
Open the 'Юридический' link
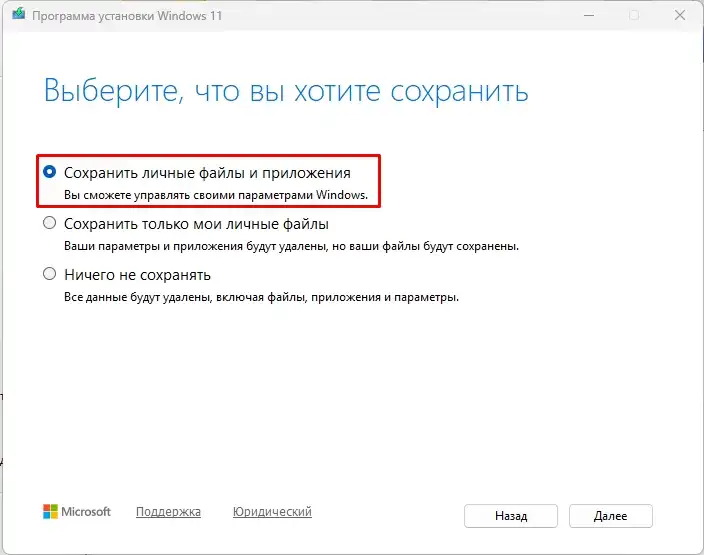tap(272, 511)
